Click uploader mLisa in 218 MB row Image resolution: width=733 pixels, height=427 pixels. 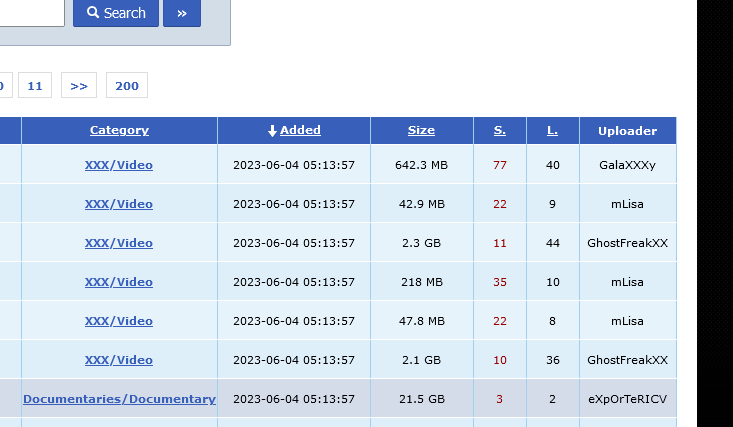[627, 282]
